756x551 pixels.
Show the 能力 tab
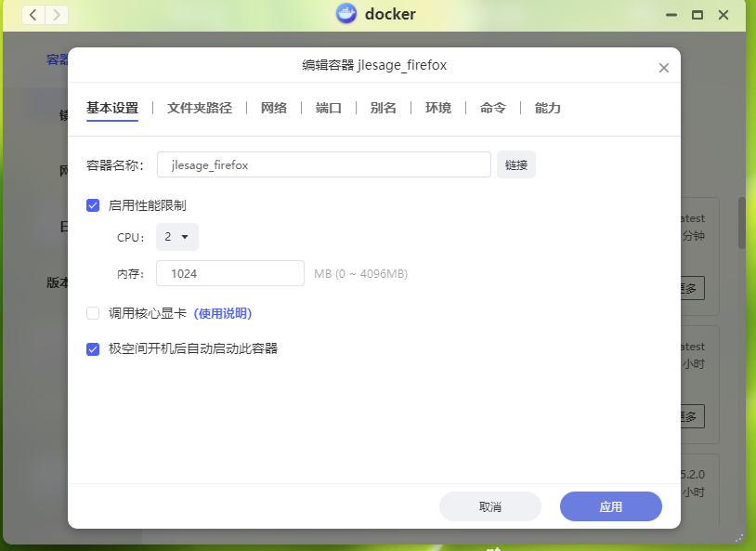pyautogui.click(x=548, y=108)
